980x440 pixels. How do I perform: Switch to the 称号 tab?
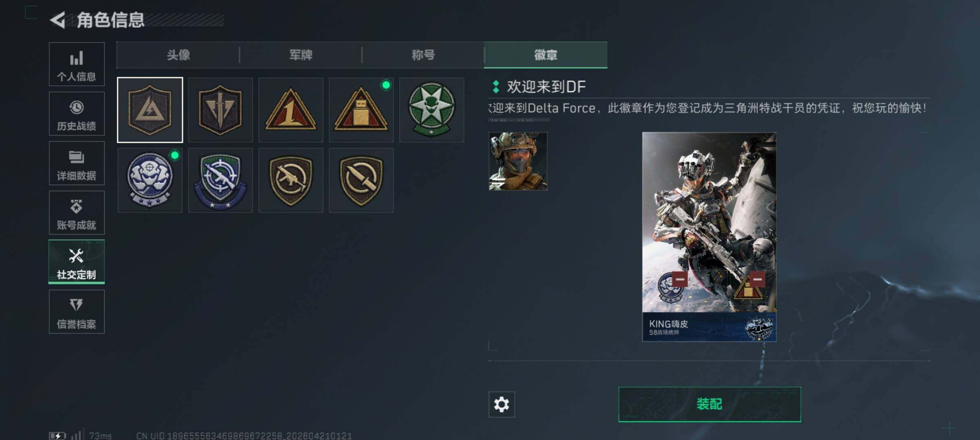tap(423, 55)
